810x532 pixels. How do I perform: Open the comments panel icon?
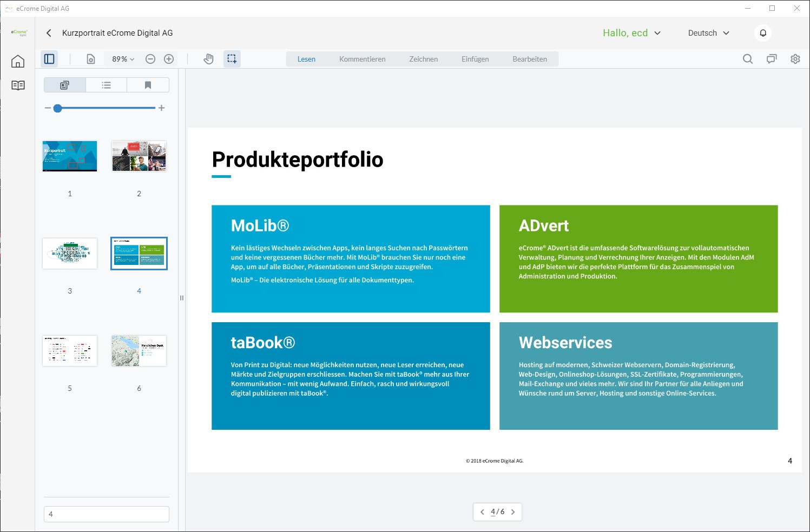click(772, 59)
